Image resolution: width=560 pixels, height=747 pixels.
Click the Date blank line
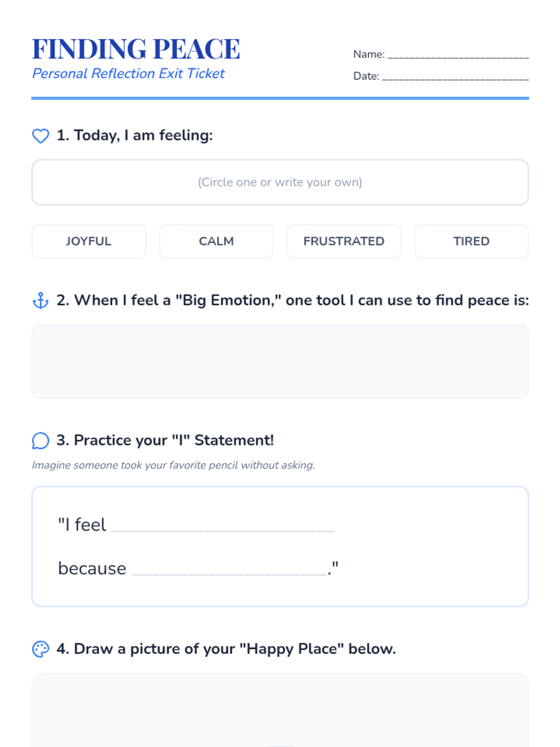pyautogui.click(x=455, y=77)
